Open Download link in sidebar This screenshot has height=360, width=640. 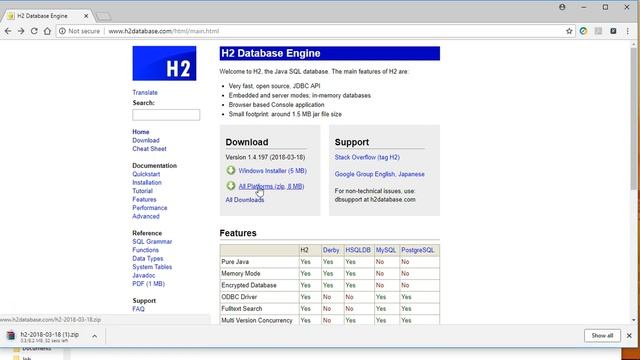(146, 140)
